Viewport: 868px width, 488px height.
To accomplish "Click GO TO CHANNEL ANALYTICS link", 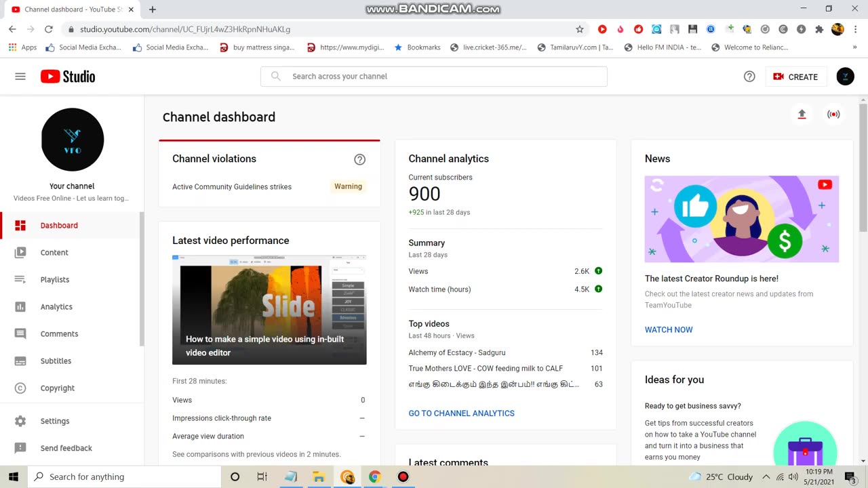I will pos(461,413).
